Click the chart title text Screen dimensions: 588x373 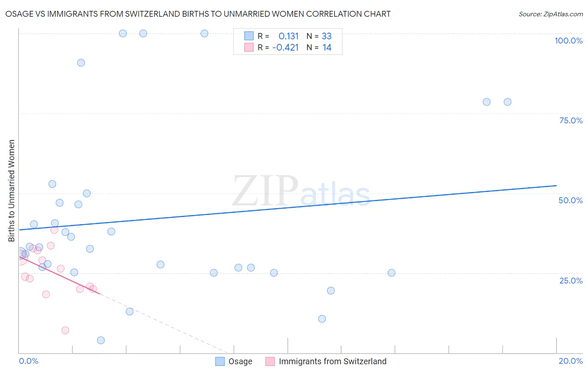pos(198,14)
